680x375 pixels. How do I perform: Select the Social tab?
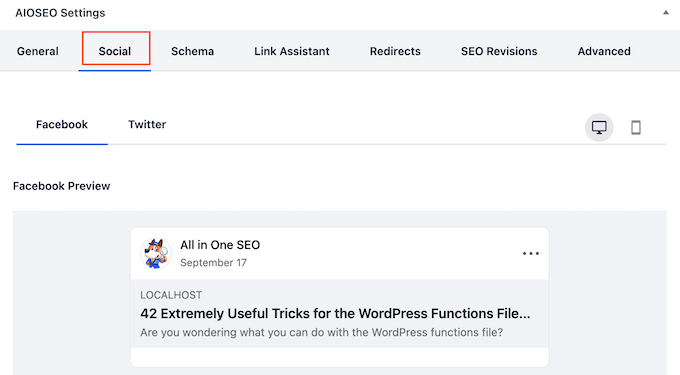pyautogui.click(x=115, y=51)
